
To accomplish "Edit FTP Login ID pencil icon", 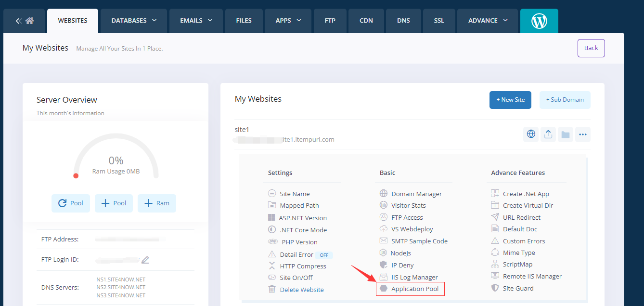I will (x=145, y=260).
